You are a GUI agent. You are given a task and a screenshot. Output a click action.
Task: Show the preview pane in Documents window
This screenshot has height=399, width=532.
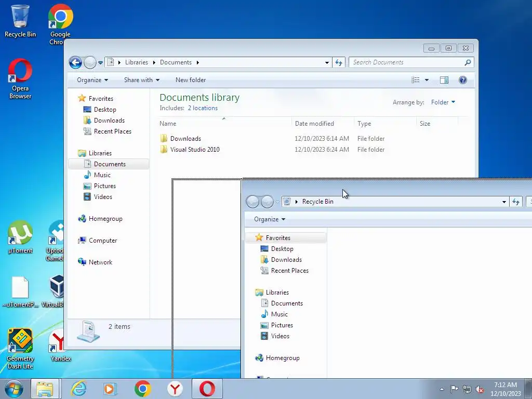point(444,80)
